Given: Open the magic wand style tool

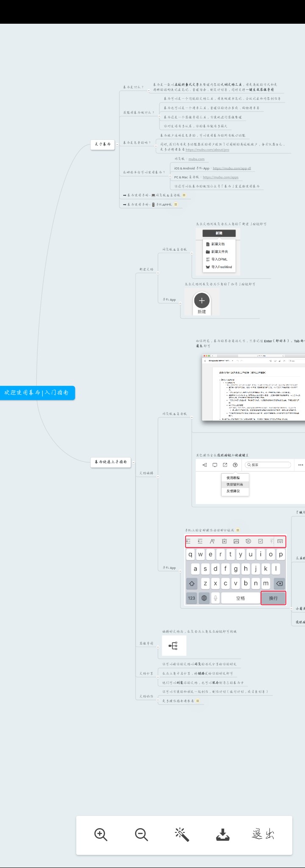Looking at the screenshot, I should (x=182, y=835).
